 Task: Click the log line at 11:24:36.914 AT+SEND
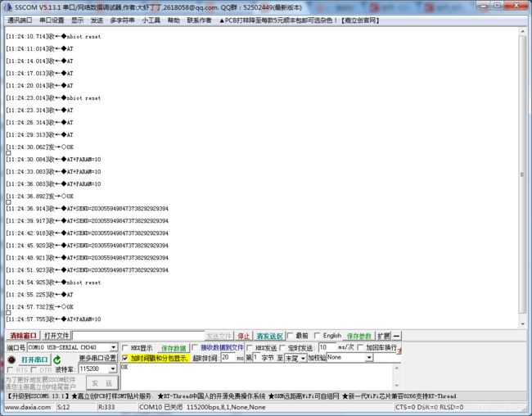(x=87, y=209)
